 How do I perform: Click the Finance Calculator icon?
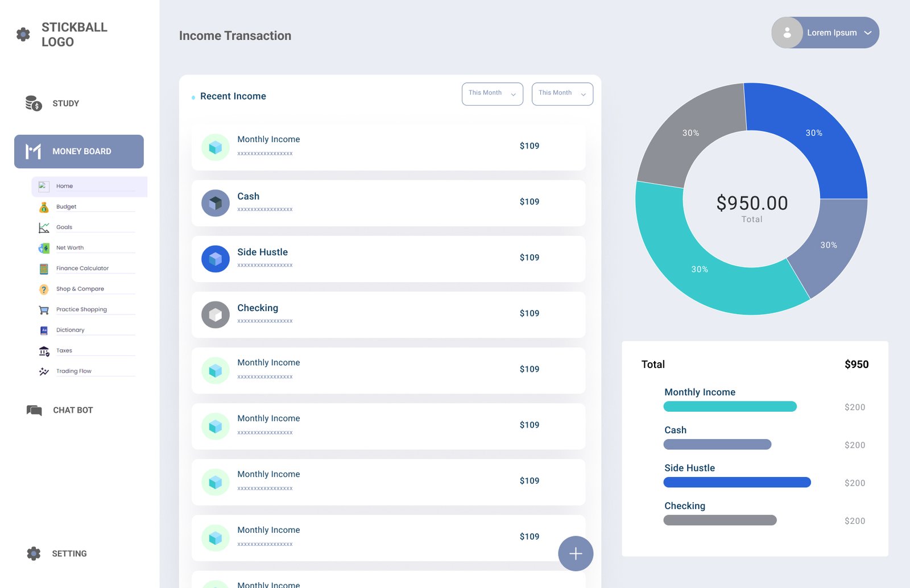(44, 268)
